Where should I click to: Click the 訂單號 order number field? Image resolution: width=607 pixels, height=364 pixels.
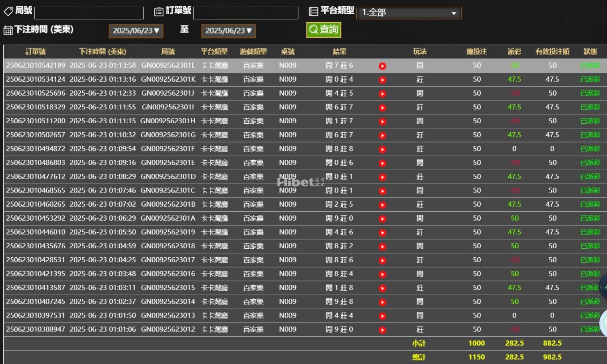[246, 13]
